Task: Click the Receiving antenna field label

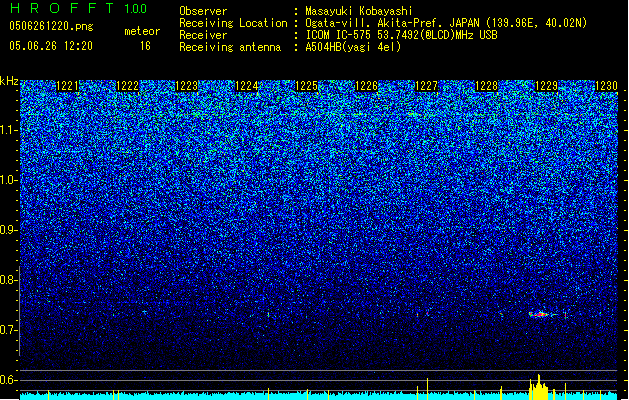Action: [230, 47]
